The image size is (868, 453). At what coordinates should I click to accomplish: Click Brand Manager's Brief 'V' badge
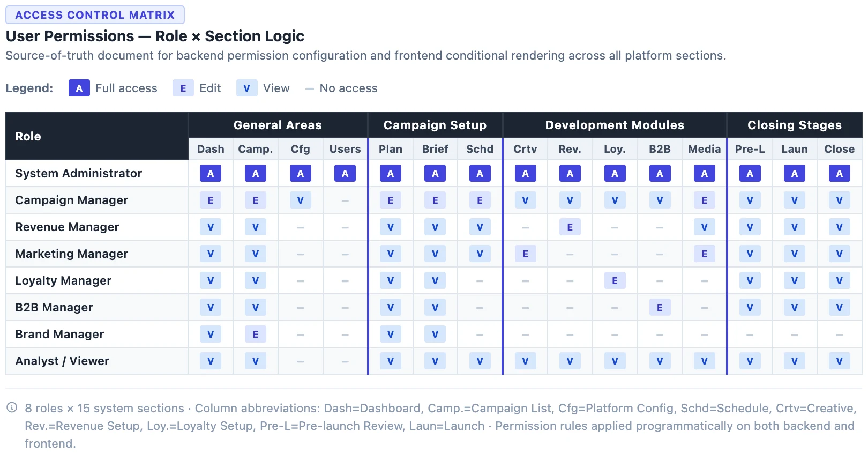point(435,334)
